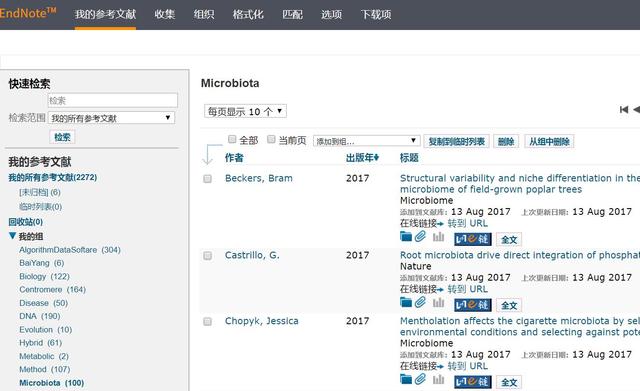Click e-link button in Chopyk, Jessica row
This screenshot has width=640, height=391.
473,382
